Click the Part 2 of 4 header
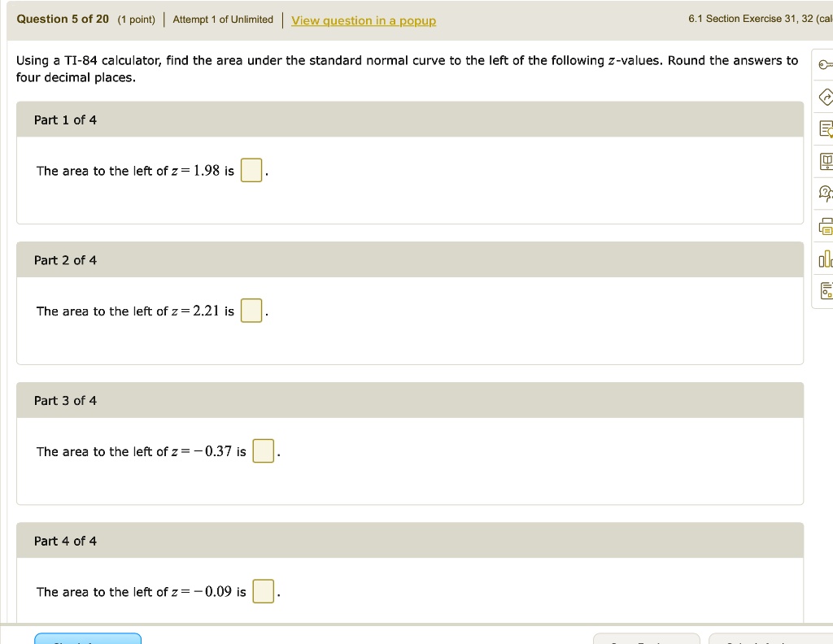833x644 pixels. [65, 259]
